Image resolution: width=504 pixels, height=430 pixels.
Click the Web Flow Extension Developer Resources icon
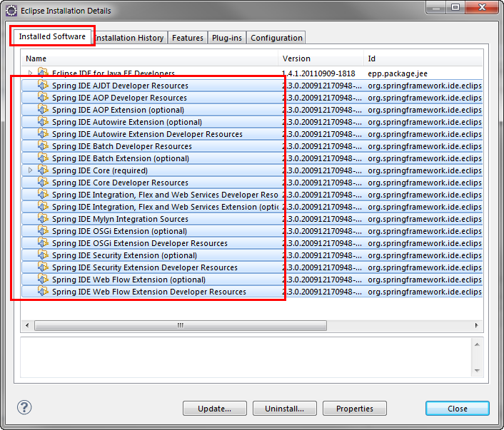43,292
